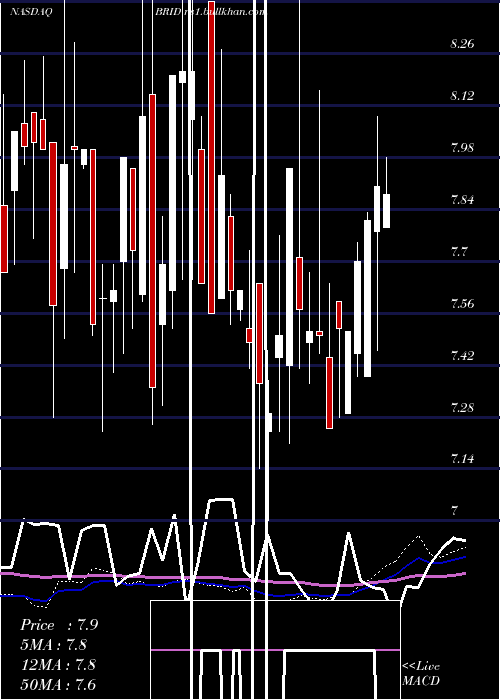Screen dimensions: 500x700
Task: Click the <<Live MACD label
Action: tap(421, 673)
